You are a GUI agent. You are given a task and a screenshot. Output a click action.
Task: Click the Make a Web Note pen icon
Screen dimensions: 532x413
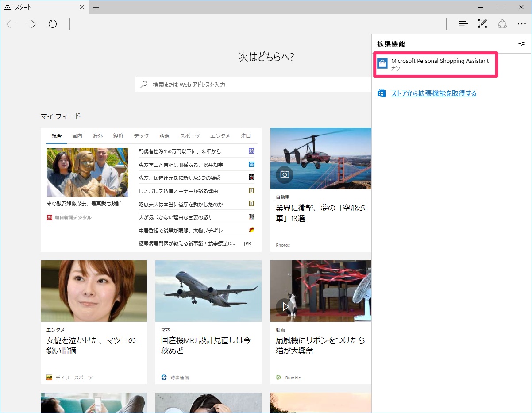point(483,24)
